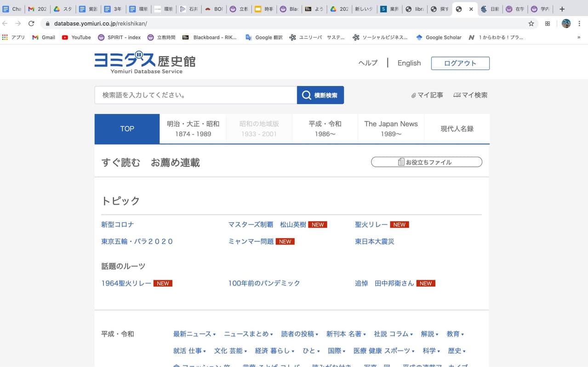
Task: Open a new browser tab
Action: coord(562,9)
